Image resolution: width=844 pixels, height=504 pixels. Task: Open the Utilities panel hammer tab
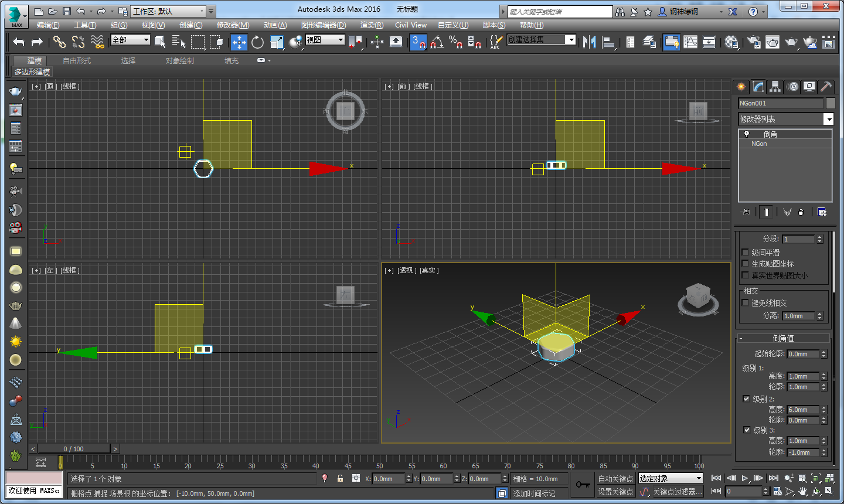click(x=826, y=87)
